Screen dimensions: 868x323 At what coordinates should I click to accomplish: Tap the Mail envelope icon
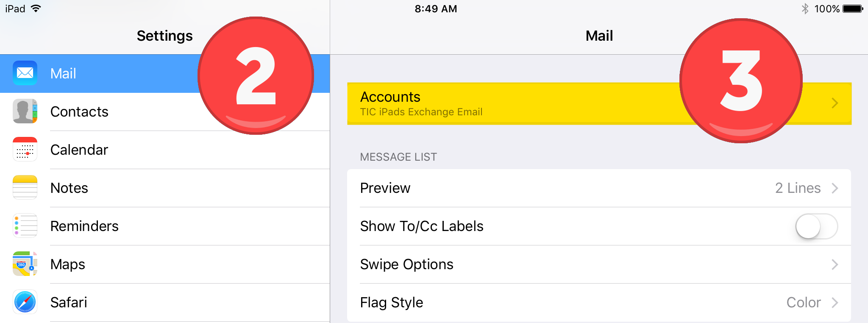25,73
